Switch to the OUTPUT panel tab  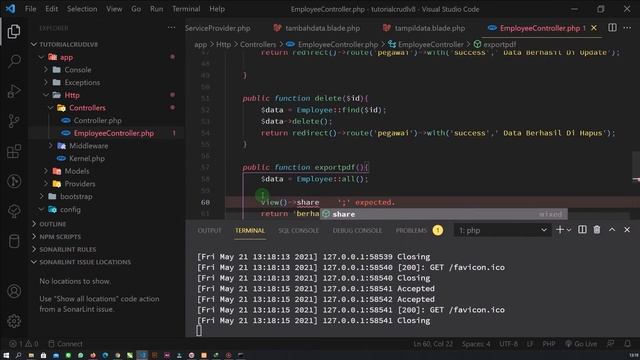point(209,231)
